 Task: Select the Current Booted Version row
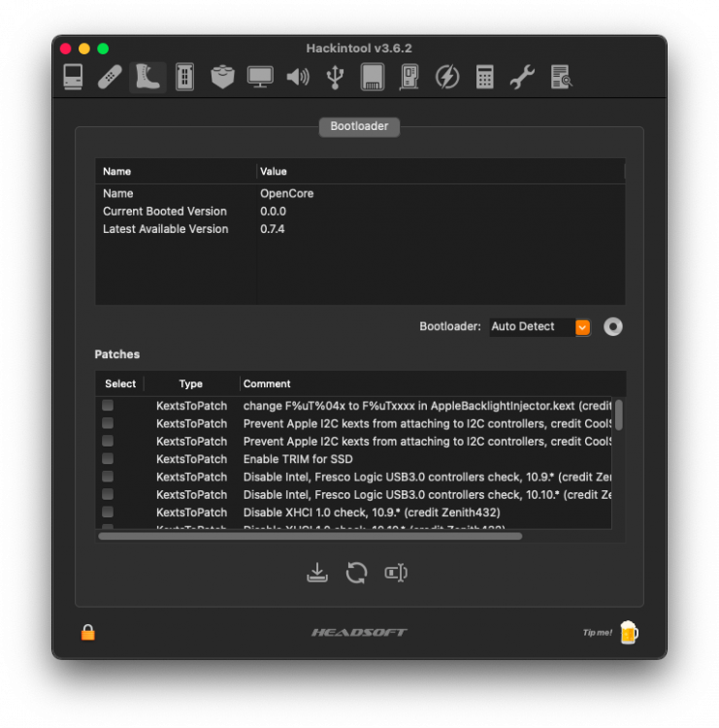click(x=360, y=212)
